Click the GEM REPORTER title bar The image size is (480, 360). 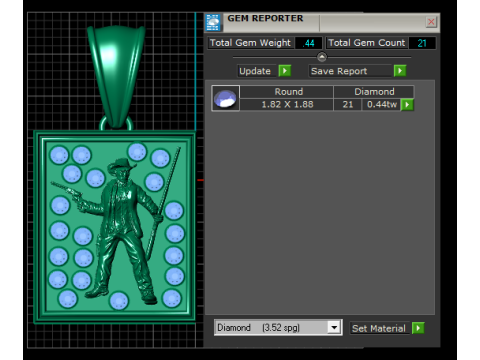323,22
